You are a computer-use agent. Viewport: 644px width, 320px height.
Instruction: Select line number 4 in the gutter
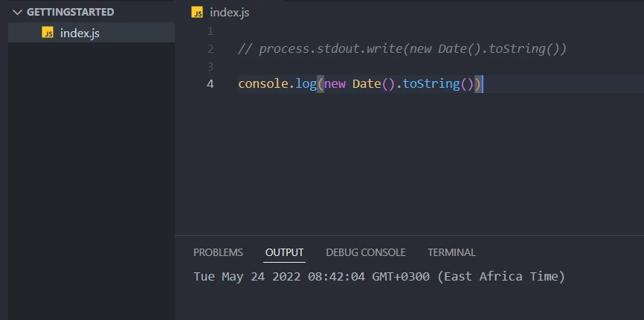[x=210, y=83]
